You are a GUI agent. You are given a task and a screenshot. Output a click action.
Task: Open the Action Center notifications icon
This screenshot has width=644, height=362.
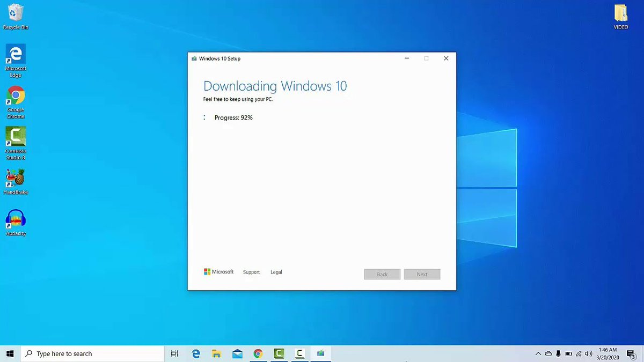tap(632, 354)
